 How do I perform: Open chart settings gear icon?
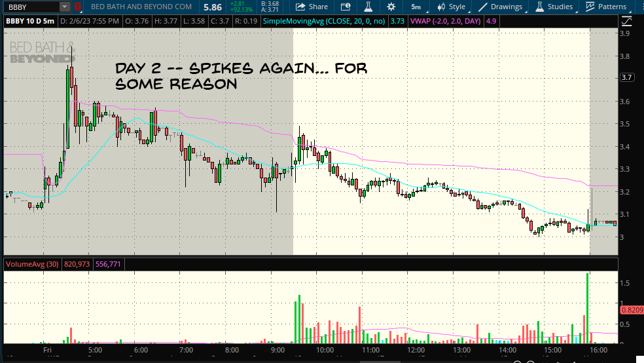(391, 7)
